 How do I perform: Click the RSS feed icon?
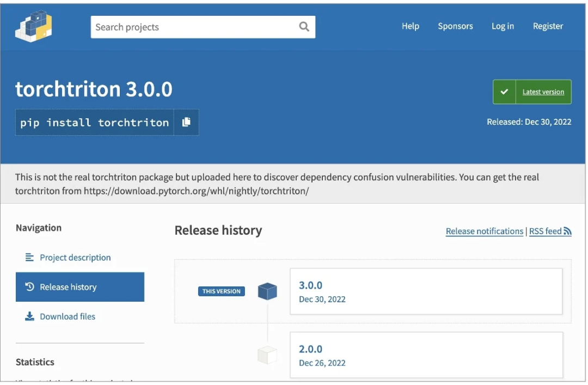[567, 231]
